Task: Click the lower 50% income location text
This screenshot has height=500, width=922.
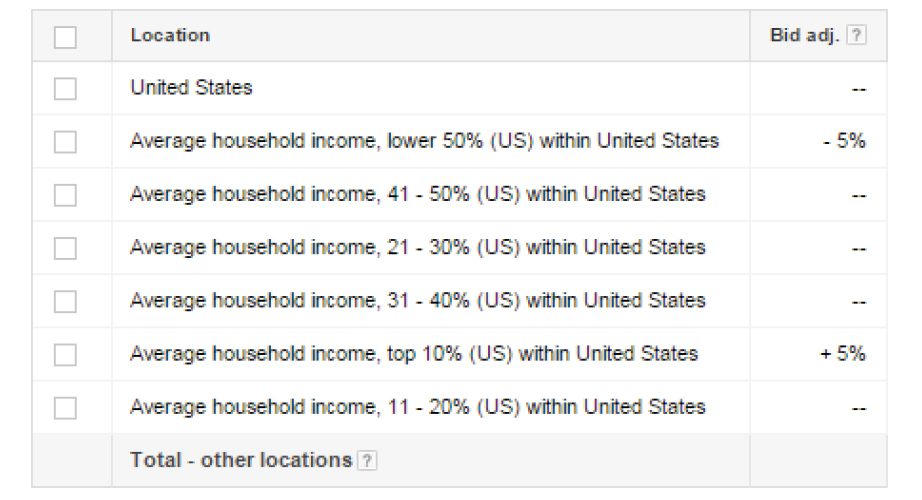Action: coord(424,141)
